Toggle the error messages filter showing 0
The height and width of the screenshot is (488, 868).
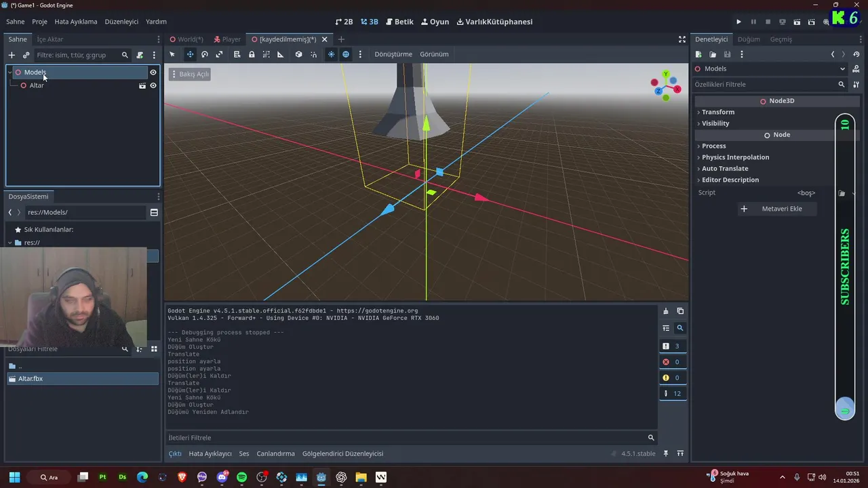672,362
